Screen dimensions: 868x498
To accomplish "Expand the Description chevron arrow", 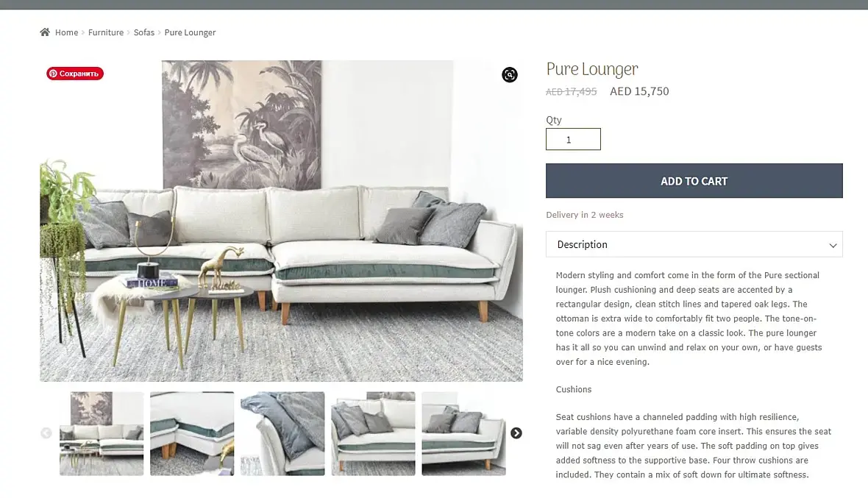I will click(833, 245).
